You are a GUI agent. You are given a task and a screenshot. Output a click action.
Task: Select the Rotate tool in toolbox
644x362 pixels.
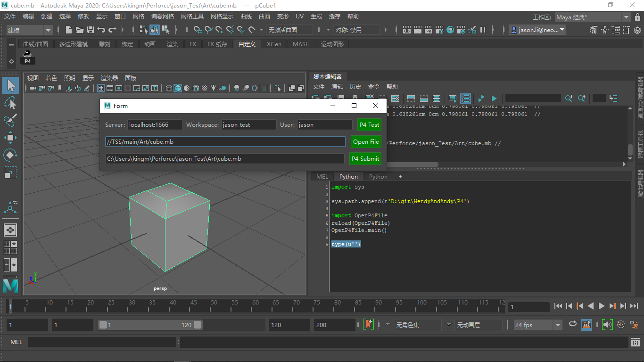(x=10, y=155)
